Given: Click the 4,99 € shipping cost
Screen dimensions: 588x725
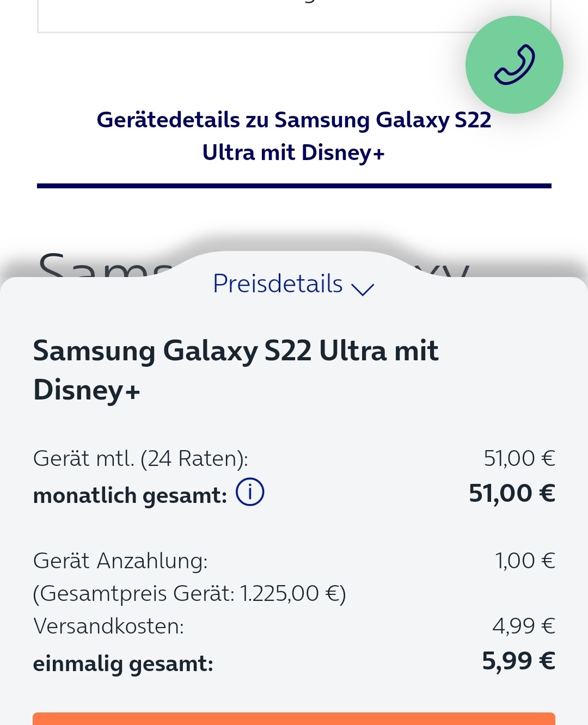Looking at the screenshot, I should [x=524, y=626].
